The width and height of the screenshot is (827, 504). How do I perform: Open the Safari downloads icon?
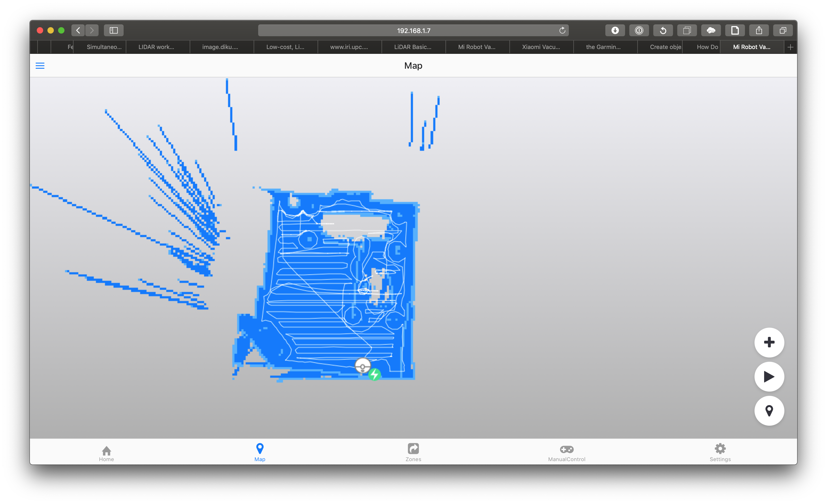click(615, 31)
